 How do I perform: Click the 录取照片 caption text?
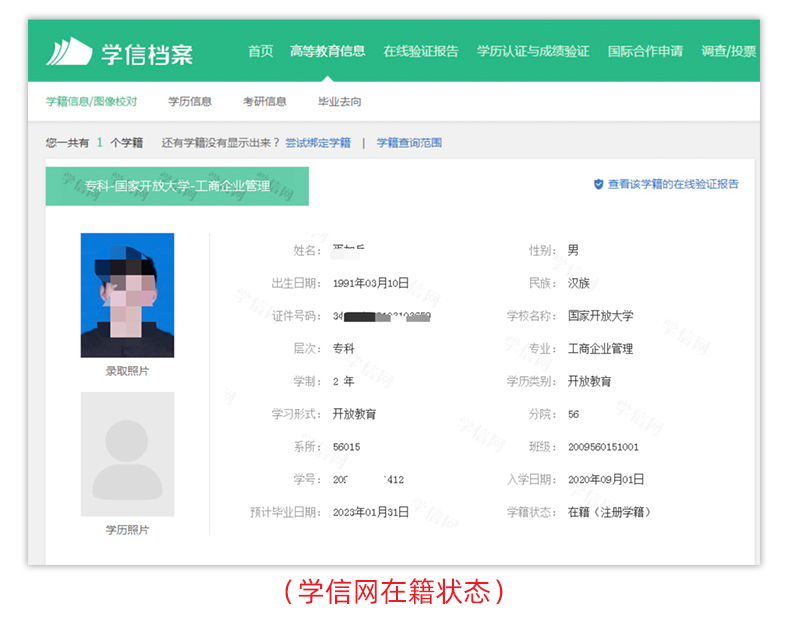pyautogui.click(x=127, y=372)
